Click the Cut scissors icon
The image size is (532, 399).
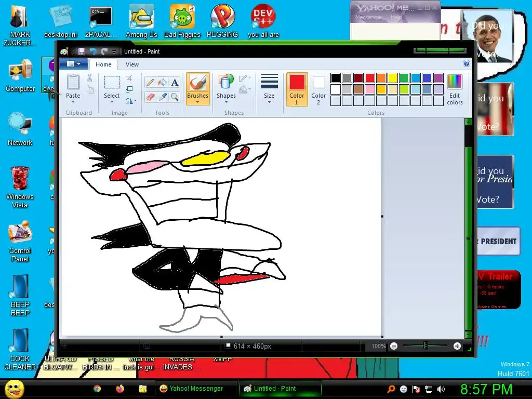tap(89, 78)
